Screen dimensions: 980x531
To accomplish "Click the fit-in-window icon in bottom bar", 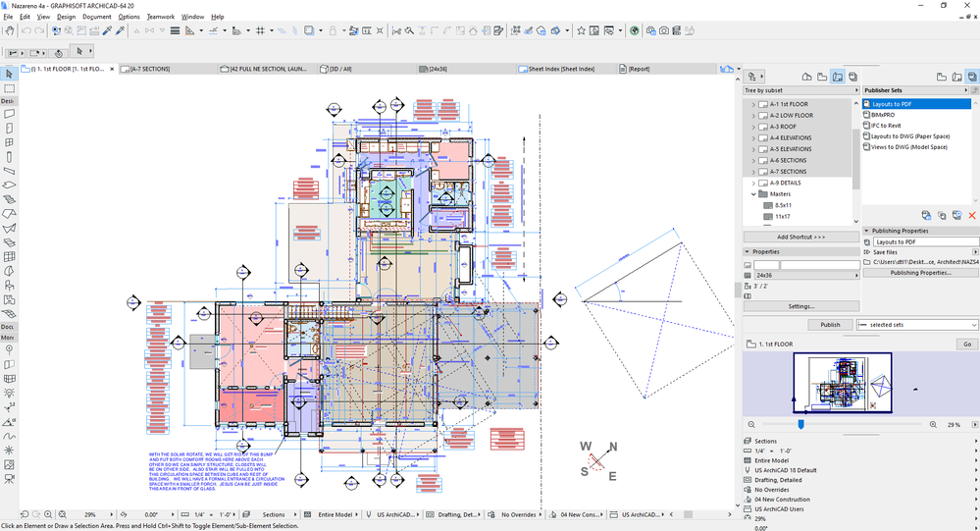I will (x=63, y=514).
